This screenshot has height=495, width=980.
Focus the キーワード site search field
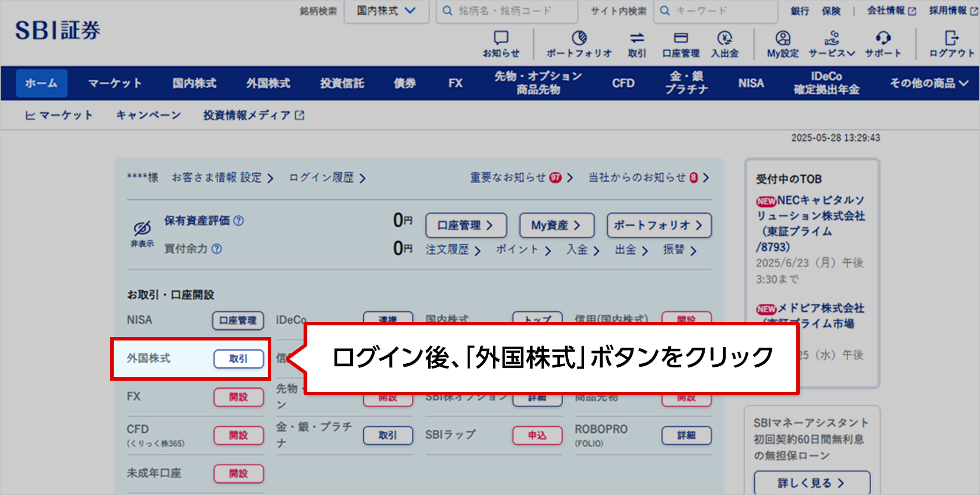[x=715, y=11]
